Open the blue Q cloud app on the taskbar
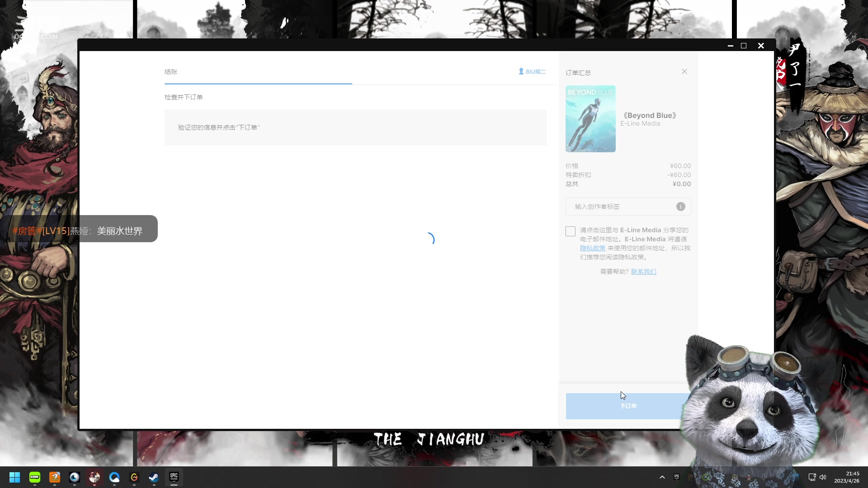Image resolution: width=868 pixels, height=488 pixels. (x=114, y=477)
